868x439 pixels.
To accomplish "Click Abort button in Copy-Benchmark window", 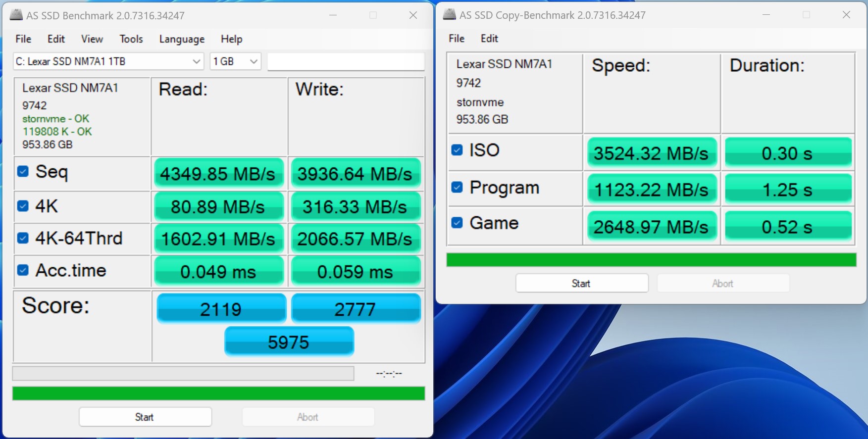I will [723, 284].
